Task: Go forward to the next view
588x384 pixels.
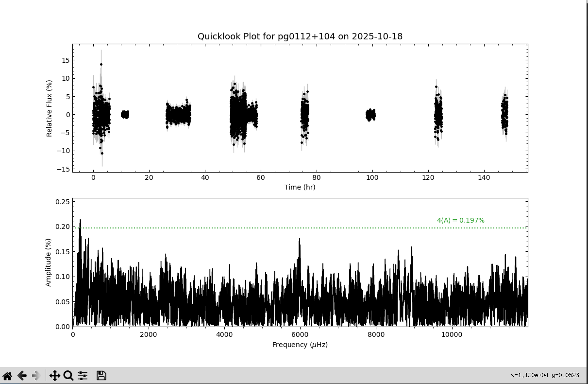Action: pos(36,375)
